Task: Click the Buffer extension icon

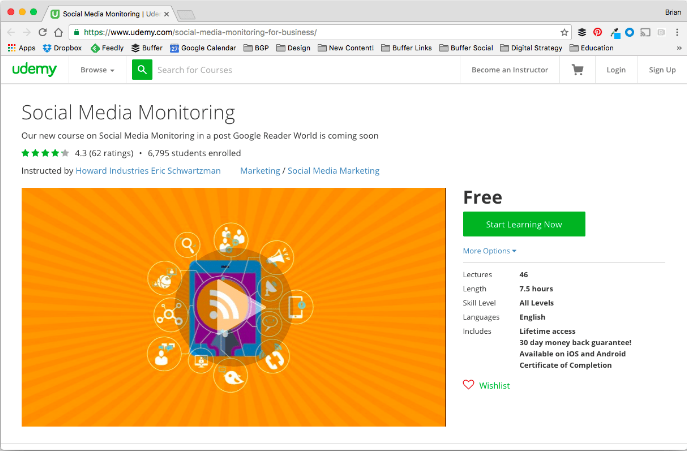Action: click(x=582, y=32)
